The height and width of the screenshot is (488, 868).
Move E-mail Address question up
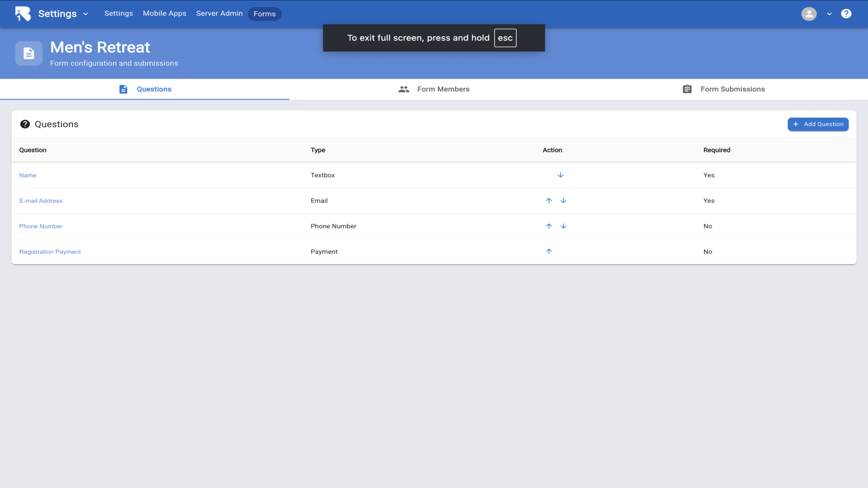pos(549,201)
